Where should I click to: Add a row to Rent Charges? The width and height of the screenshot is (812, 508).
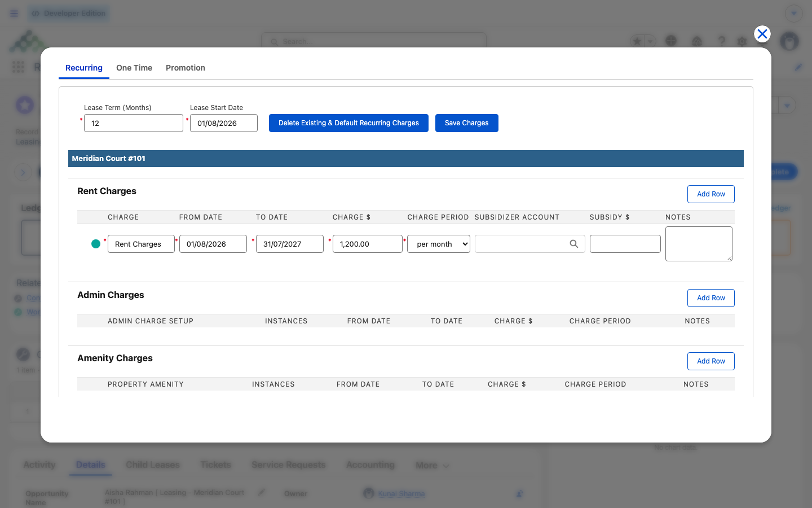(711, 194)
